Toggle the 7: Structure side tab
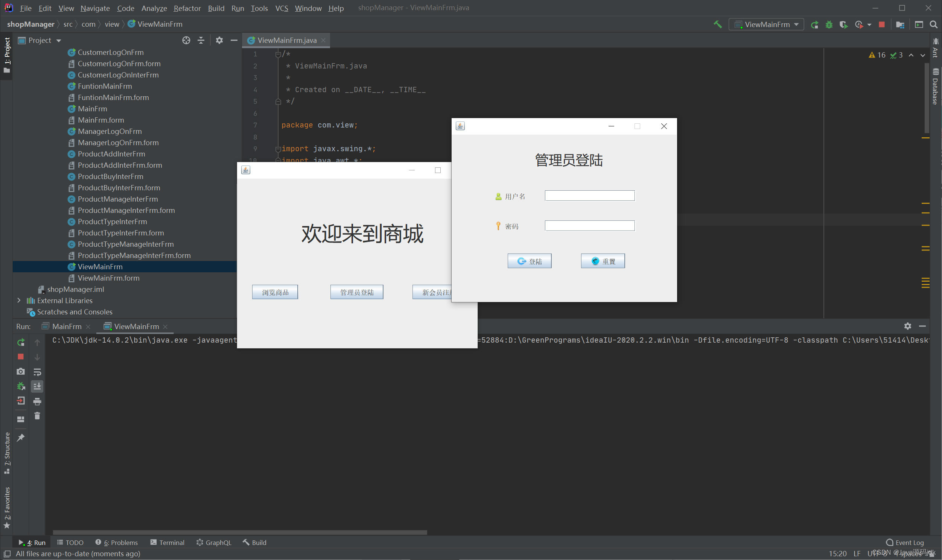 (6, 453)
